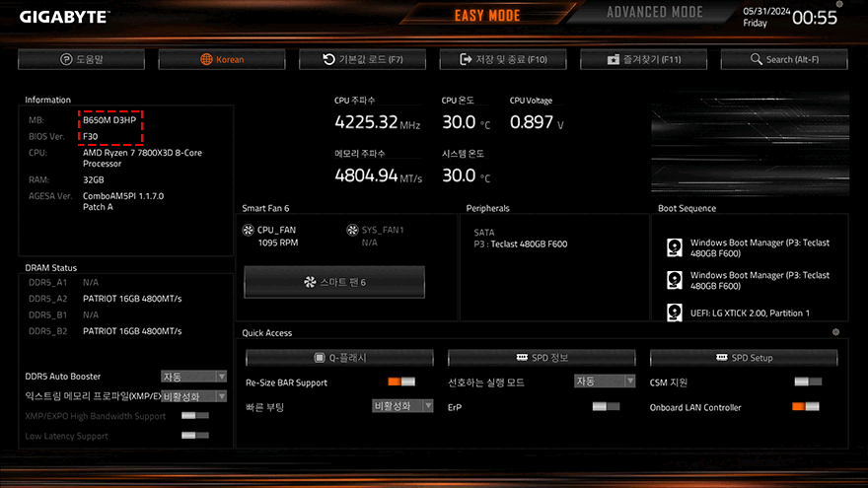The width and height of the screenshot is (868, 488).
Task: Toggle CSM 지원 switch
Action: pos(808,382)
